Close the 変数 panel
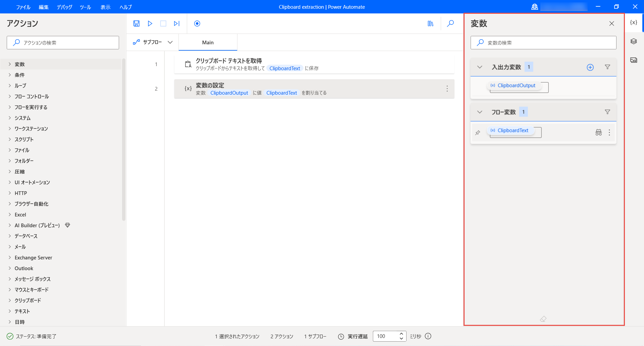Image resolution: width=644 pixels, height=346 pixels. tap(612, 23)
